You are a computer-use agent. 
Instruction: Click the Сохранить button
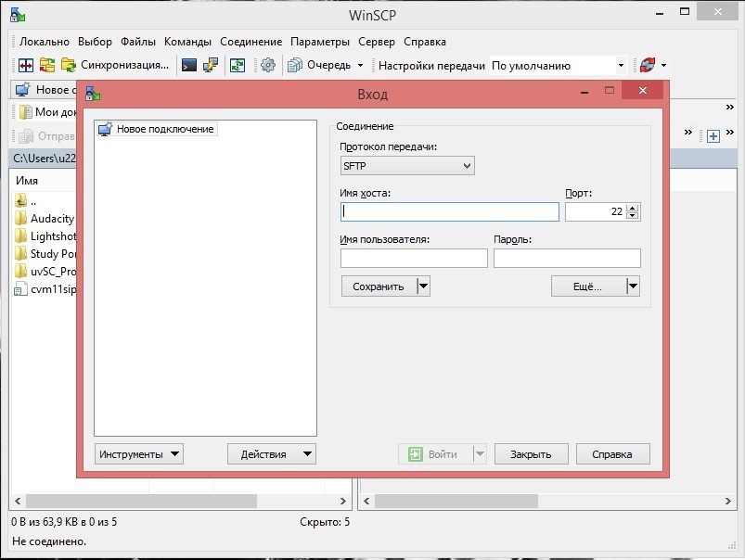pyautogui.click(x=379, y=286)
